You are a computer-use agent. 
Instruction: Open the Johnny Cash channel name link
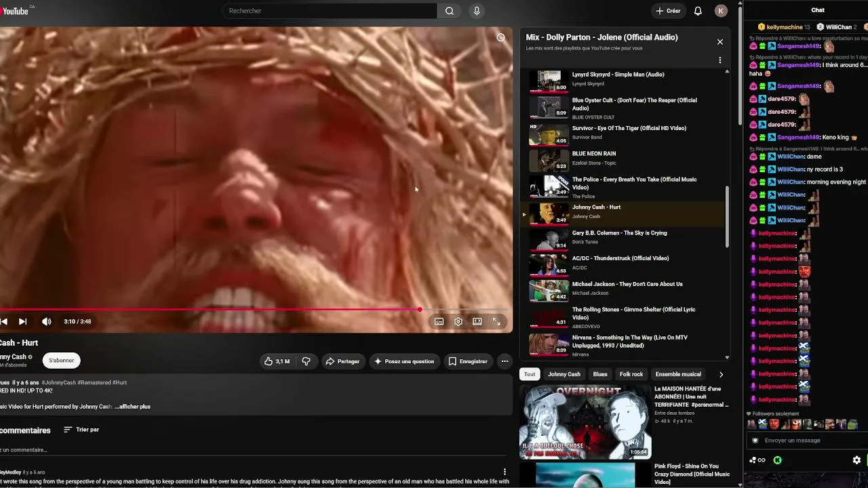pos(13,357)
